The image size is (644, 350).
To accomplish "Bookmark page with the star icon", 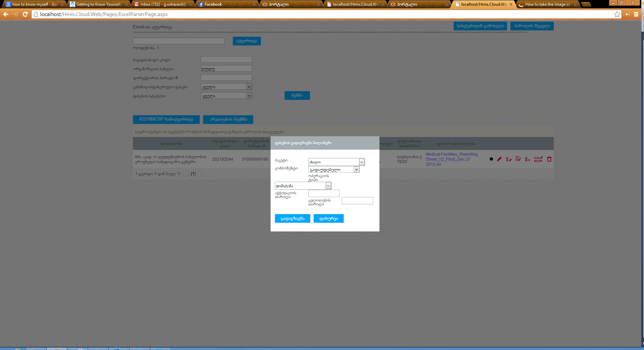I will tap(617, 14).
